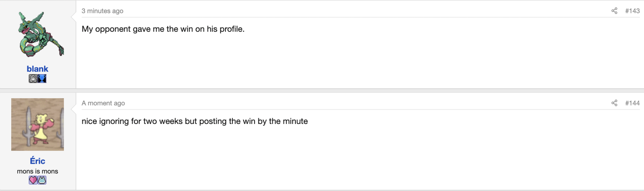Click the blue trophy badge under blank

click(x=42, y=79)
